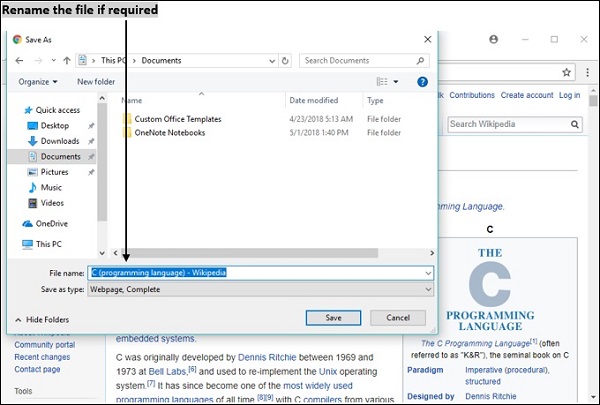Open Recent changes sidebar link
Image resolution: width=600 pixels, height=405 pixels.
pyautogui.click(x=42, y=357)
